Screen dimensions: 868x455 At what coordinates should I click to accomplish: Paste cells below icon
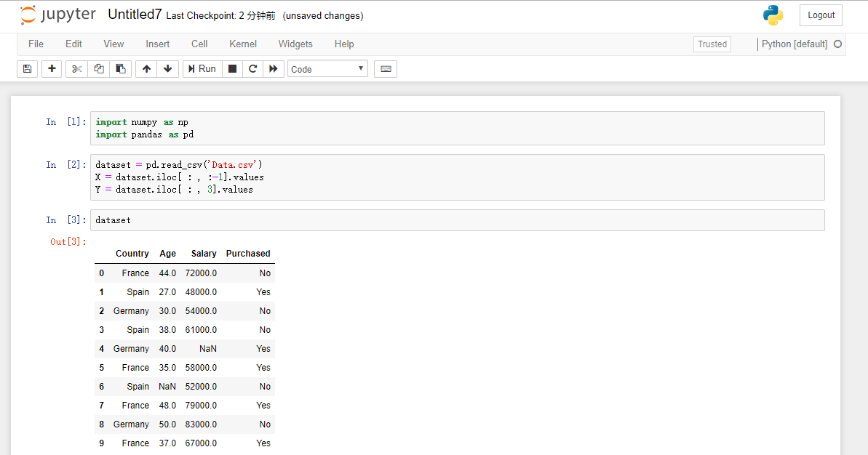point(121,69)
